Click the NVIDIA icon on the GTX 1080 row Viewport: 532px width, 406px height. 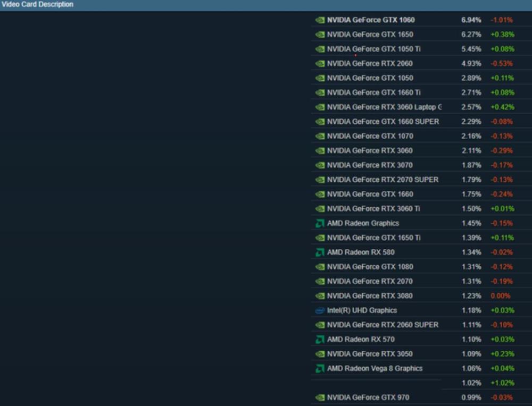320,267
